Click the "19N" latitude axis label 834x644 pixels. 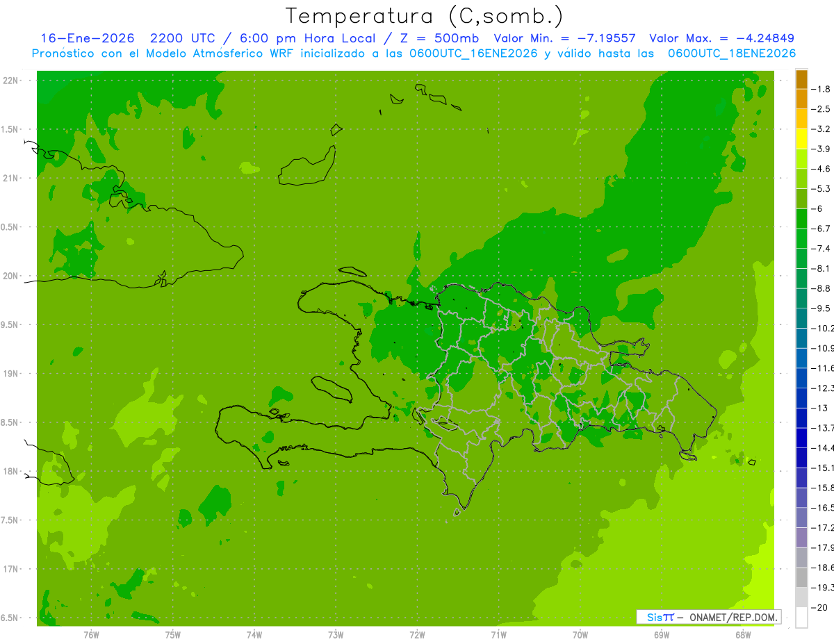pos(11,374)
